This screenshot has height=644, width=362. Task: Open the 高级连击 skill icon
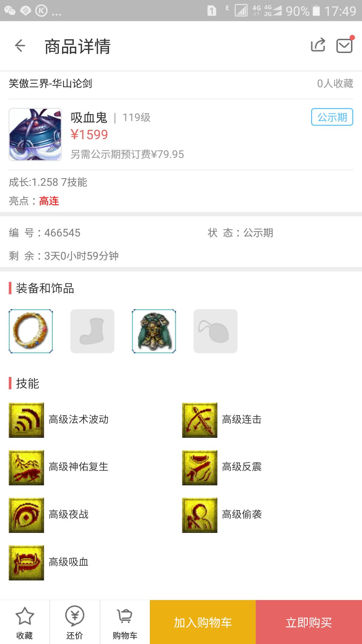[x=200, y=420]
